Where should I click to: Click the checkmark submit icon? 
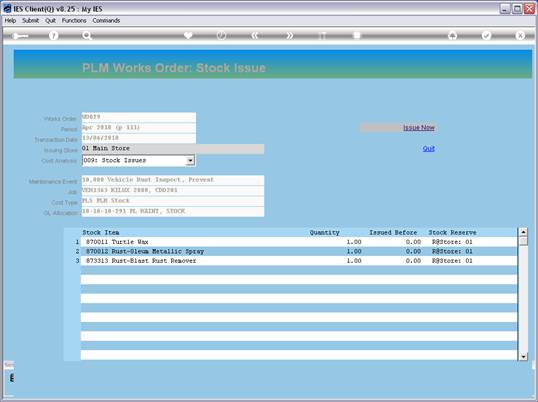[x=486, y=35]
